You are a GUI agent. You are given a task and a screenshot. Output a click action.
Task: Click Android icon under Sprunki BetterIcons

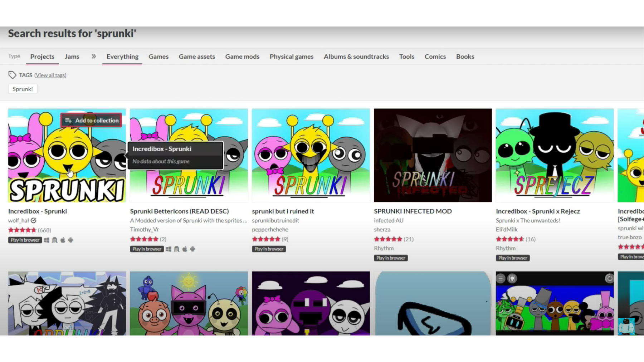tap(192, 249)
